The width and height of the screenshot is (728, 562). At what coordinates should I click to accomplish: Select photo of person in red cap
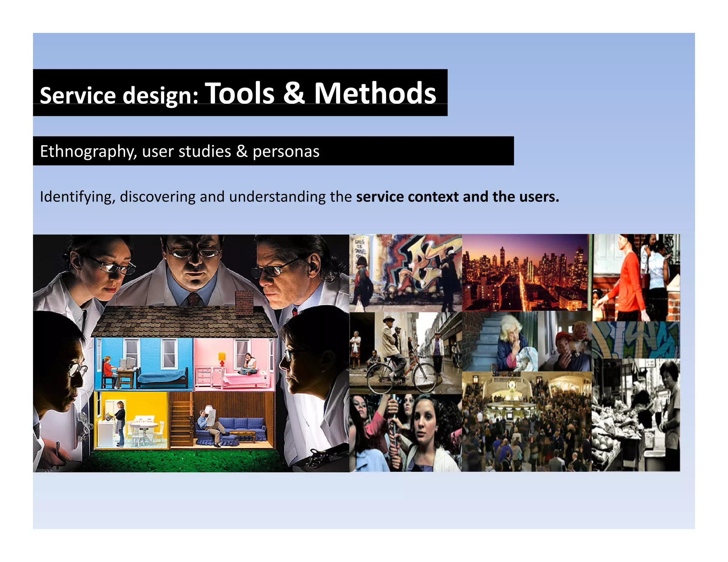(x=565, y=341)
